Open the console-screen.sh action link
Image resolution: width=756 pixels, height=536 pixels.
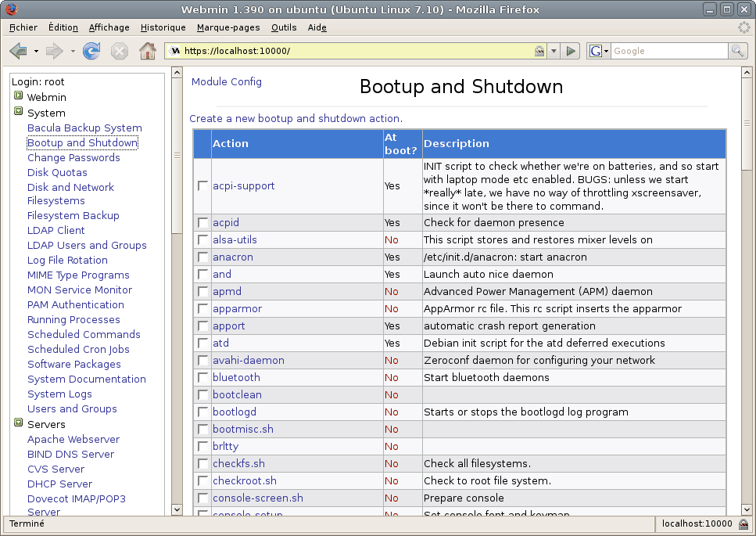click(x=258, y=498)
